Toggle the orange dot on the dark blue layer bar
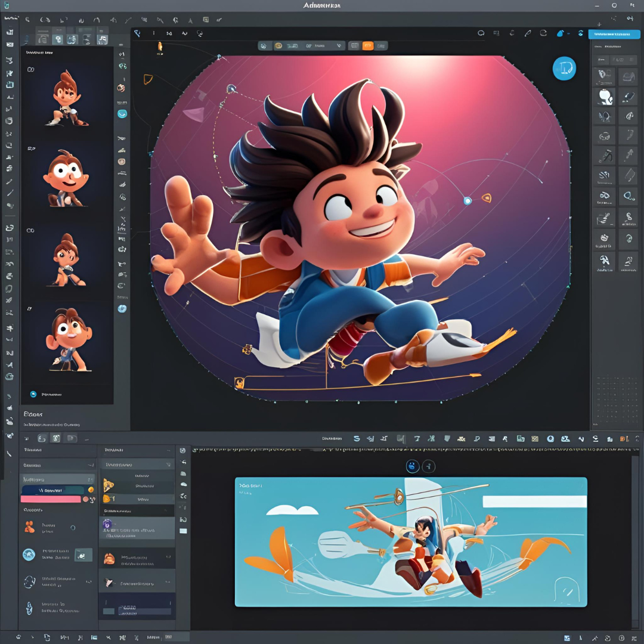The width and height of the screenshot is (644, 644). click(91, 490)
